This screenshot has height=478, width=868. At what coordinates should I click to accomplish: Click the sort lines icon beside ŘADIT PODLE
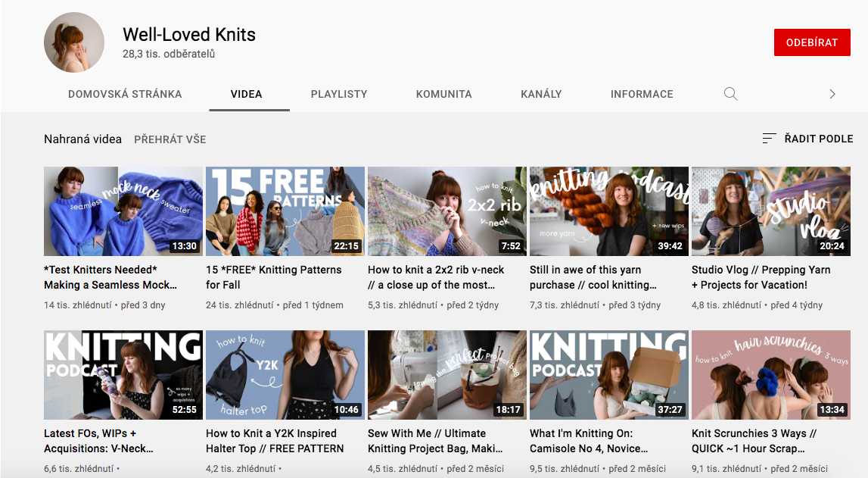point(769,139)
